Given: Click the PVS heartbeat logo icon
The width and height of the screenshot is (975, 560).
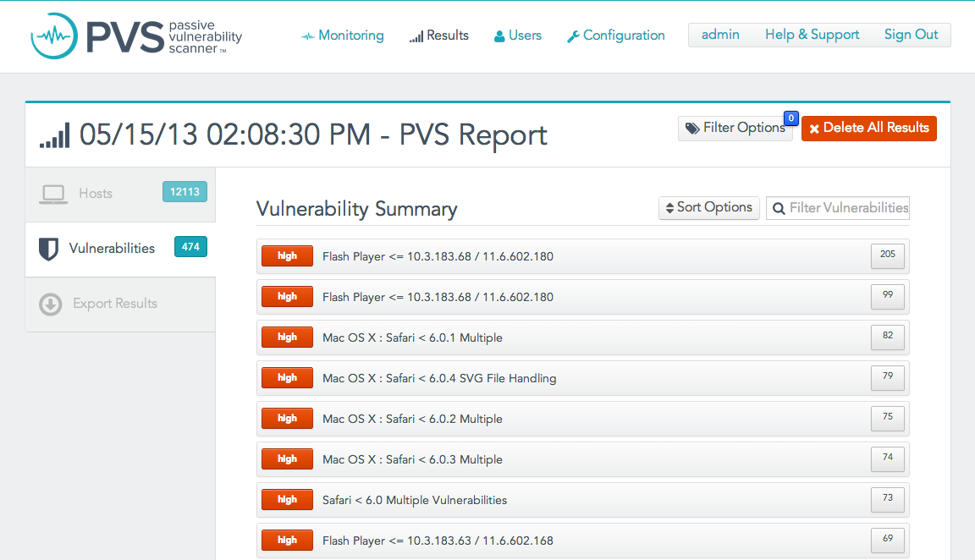Looking at the screenshot, I should [54, 36].
